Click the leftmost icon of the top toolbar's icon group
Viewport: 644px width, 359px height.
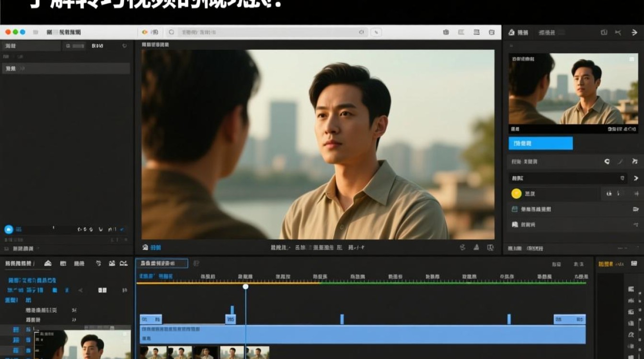pos(446,32)
